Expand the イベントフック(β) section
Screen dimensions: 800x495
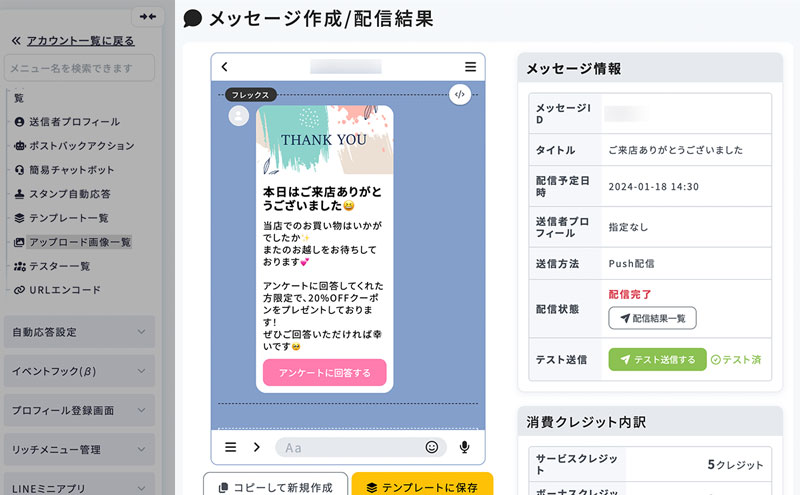79,371
